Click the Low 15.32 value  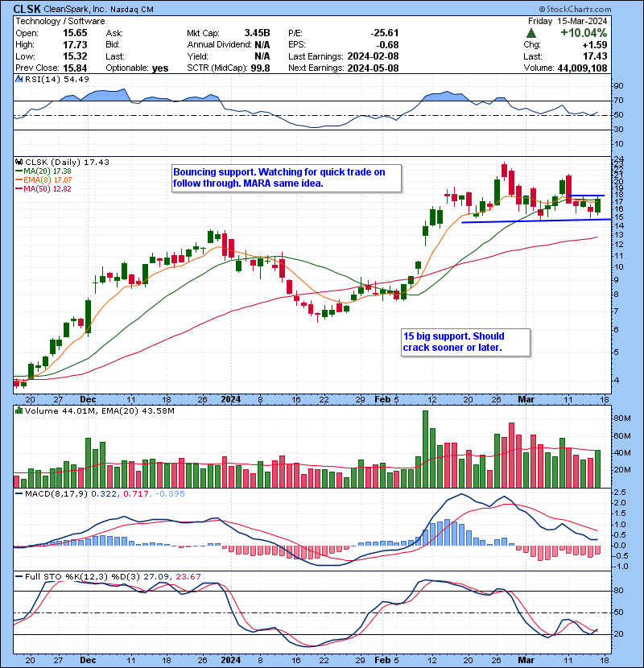75,56
